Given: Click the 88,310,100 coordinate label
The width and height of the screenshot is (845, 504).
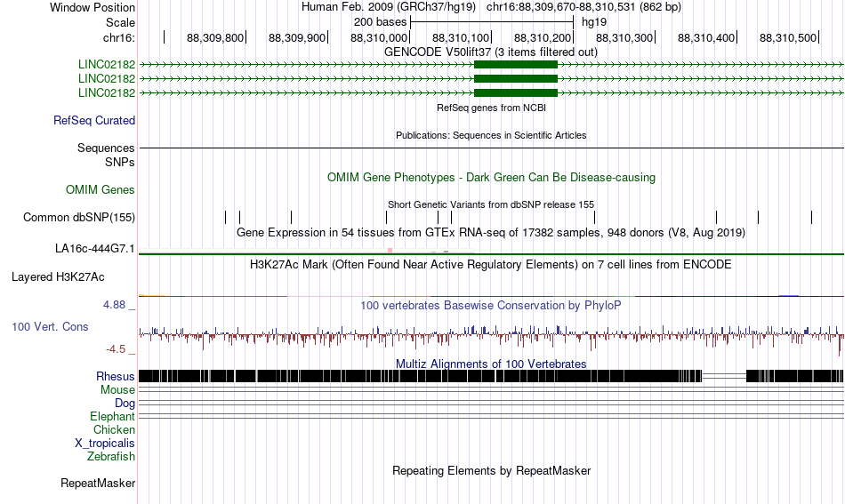Looking at the screenshot, I should coord(461,37).
